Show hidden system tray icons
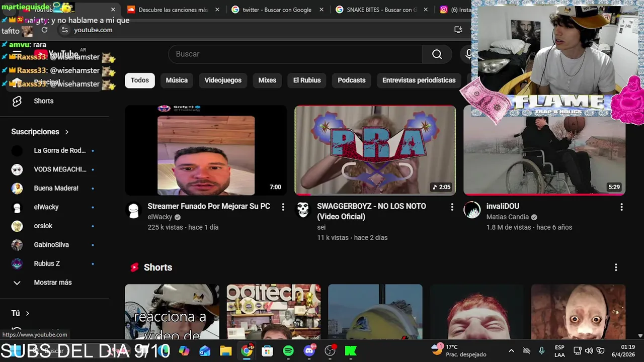The width and height of the screenshot is (644, 362). (x=511, y=350)
